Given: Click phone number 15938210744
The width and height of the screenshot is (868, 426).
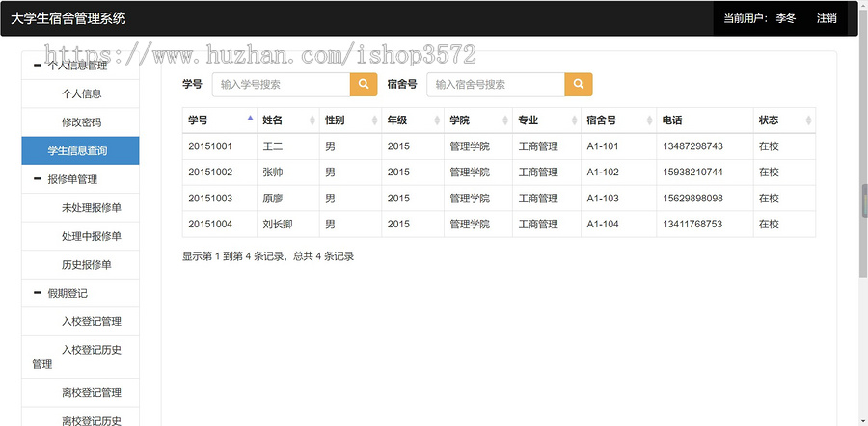Looking at the screenshot, I should coord(692,173).
